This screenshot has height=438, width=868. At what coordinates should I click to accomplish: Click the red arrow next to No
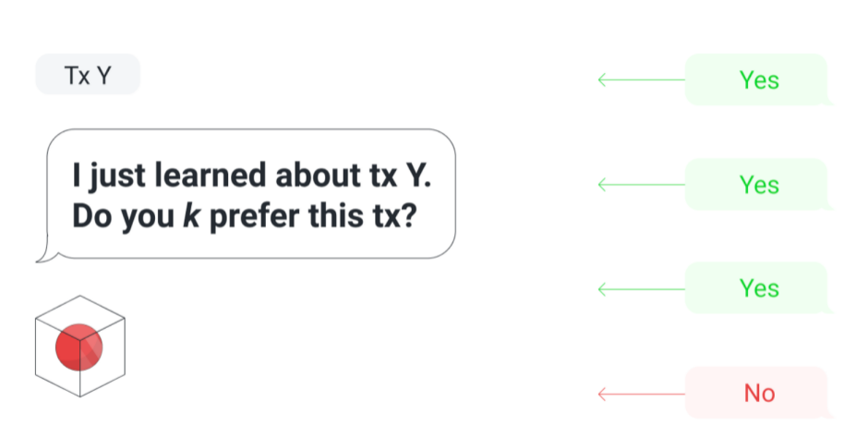(x=642, y=394)
